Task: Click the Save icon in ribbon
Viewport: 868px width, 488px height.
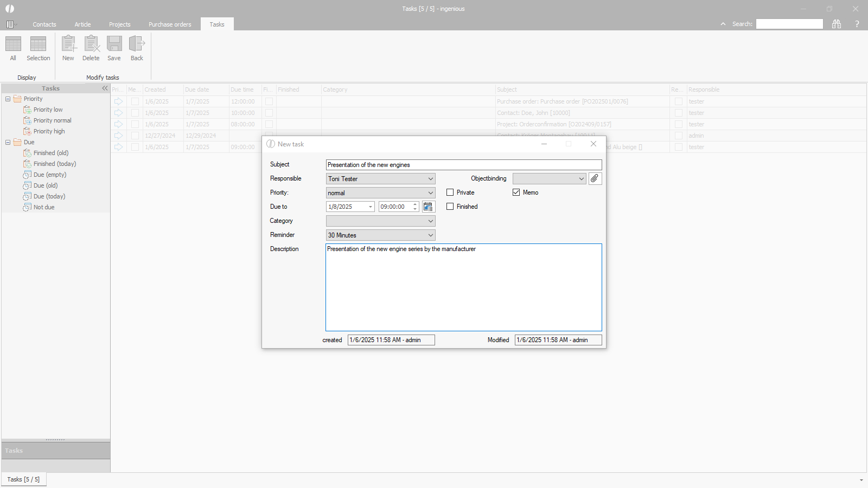Action: point(114,44)
